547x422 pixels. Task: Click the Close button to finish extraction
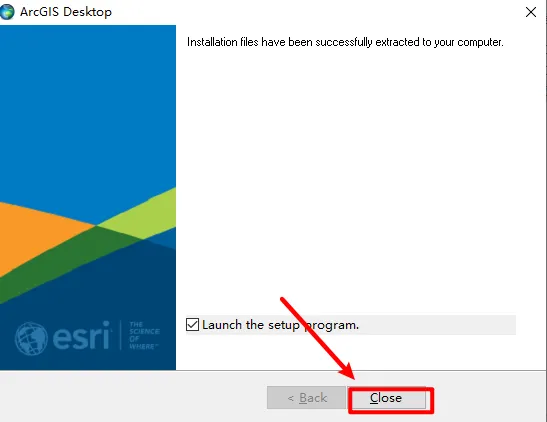386,398
